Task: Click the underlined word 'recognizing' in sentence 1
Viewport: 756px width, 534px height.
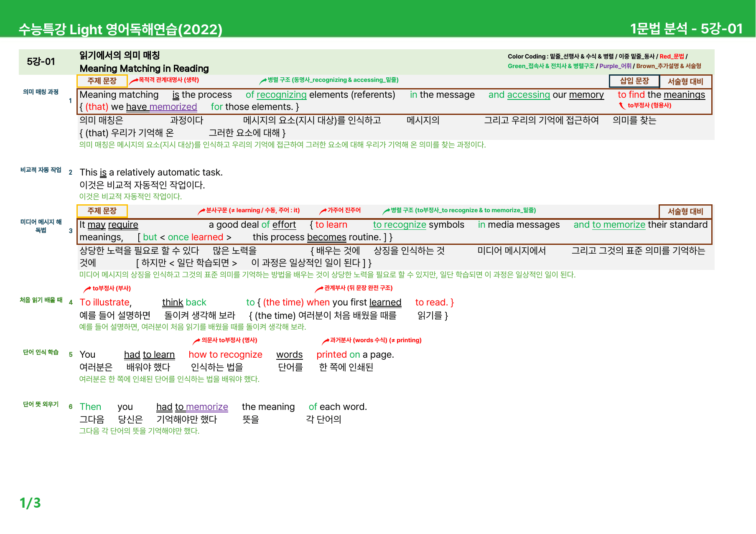Action: (x=282, y=95)
